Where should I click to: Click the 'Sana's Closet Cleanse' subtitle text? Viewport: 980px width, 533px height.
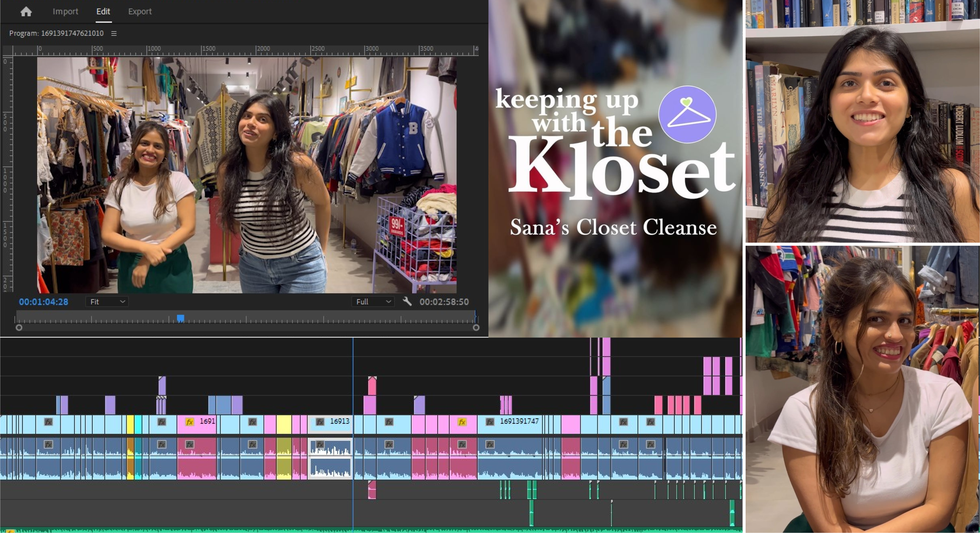tap(613, 227)
